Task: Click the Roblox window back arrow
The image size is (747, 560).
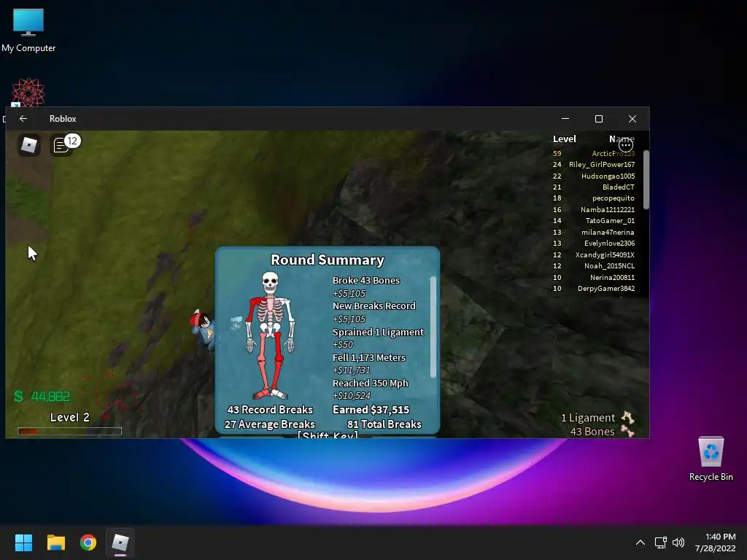Action: 23,119
